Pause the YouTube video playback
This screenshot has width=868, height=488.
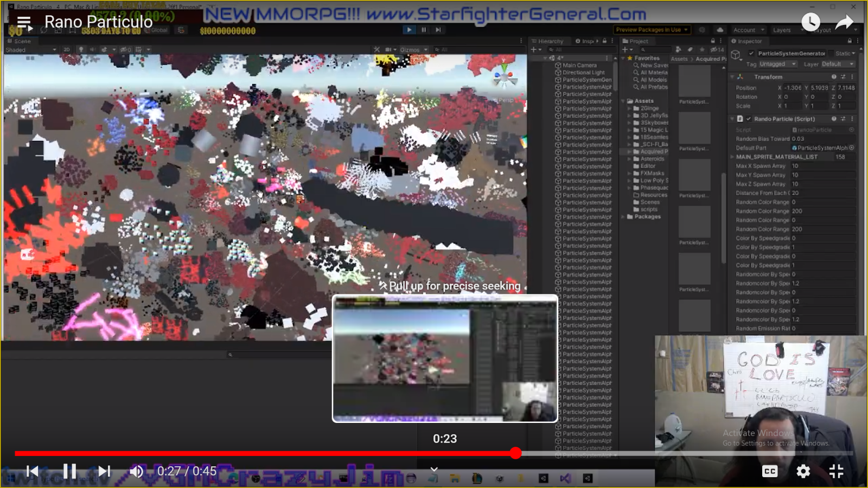point(70,471)
